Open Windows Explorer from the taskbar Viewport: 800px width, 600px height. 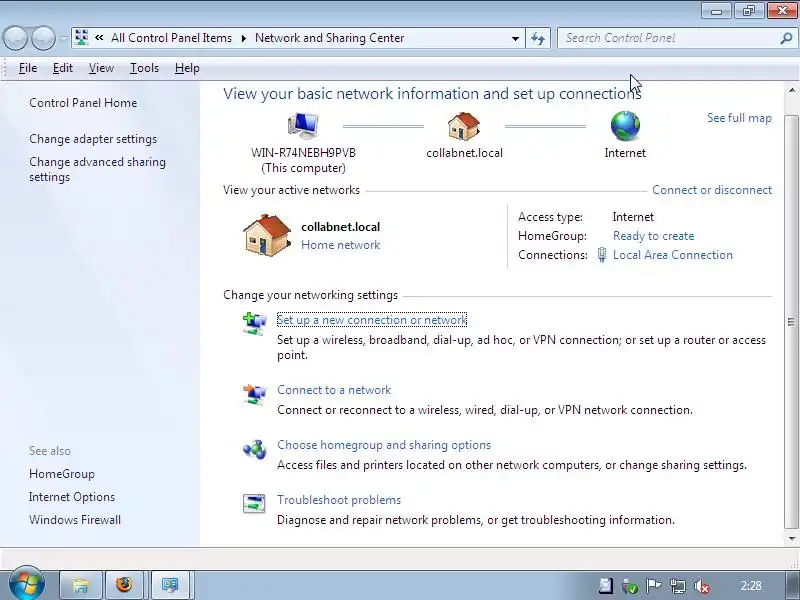click(81, 585)
